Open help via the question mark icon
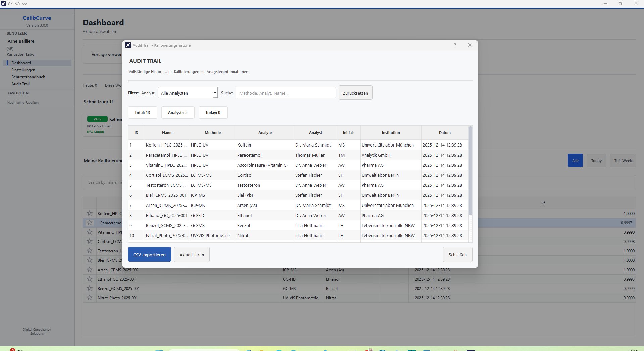Viewport: 644px width, 351px height. 455,45
